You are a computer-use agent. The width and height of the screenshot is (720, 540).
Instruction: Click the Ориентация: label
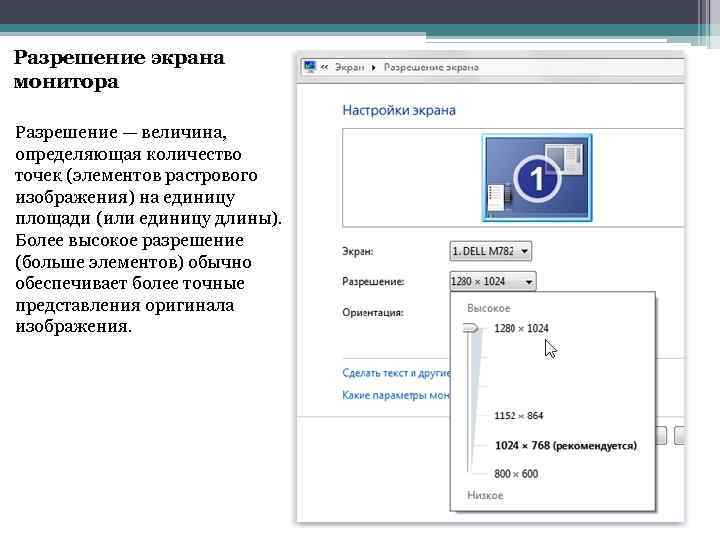click(372, 312)
